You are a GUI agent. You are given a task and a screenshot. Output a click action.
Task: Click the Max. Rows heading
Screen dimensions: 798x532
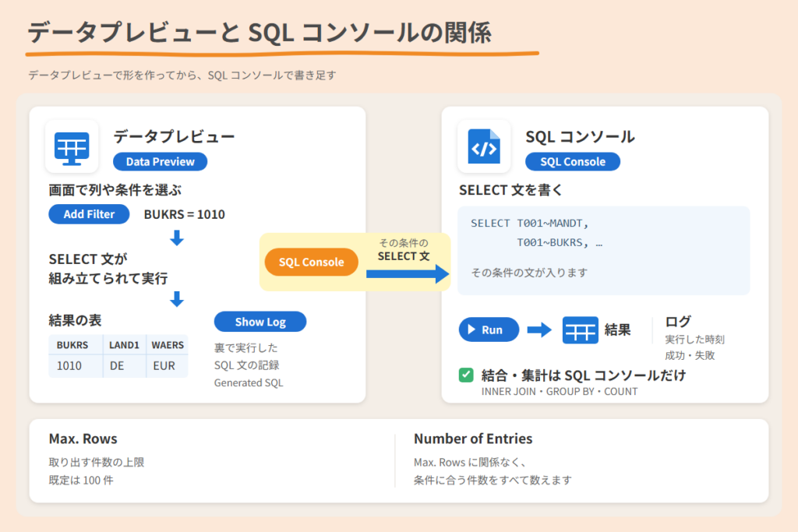83,439
